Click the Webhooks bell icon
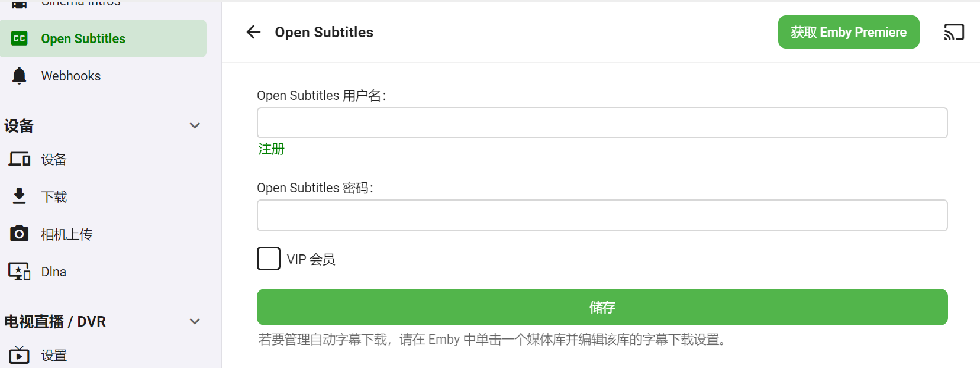This screenshot has height=368, width=980. click(19, 75)
